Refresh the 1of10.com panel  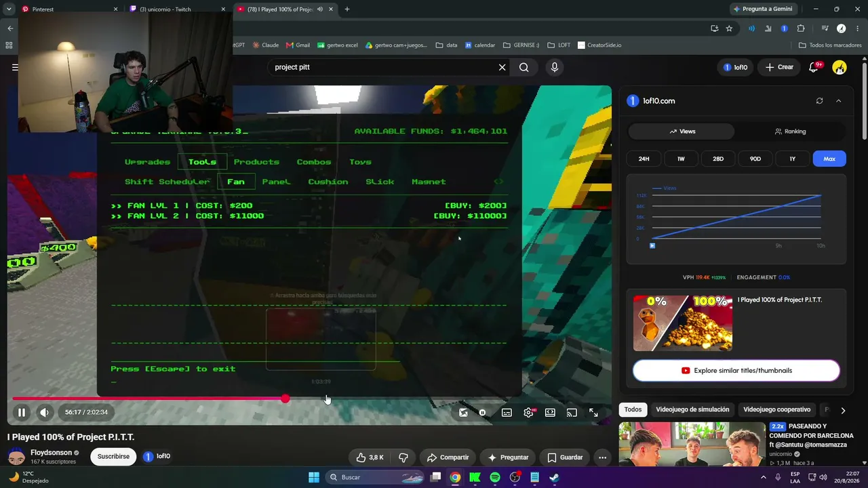819,101
